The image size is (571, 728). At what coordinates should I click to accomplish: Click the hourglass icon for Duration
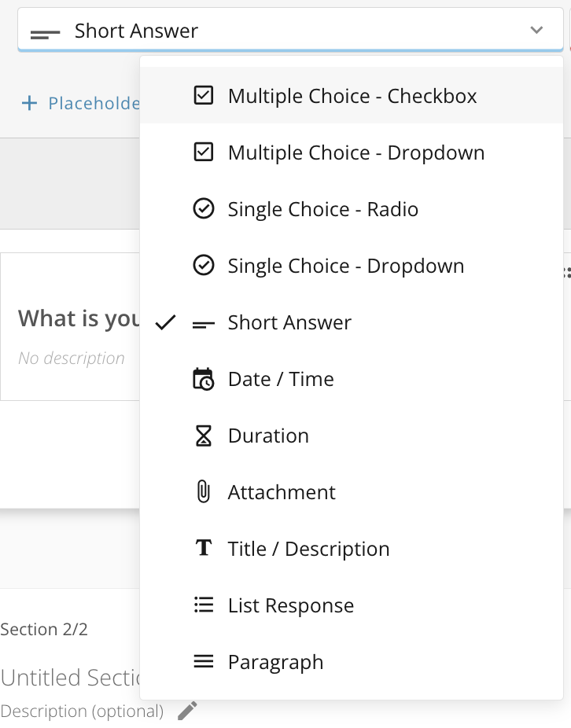(204, 436)
